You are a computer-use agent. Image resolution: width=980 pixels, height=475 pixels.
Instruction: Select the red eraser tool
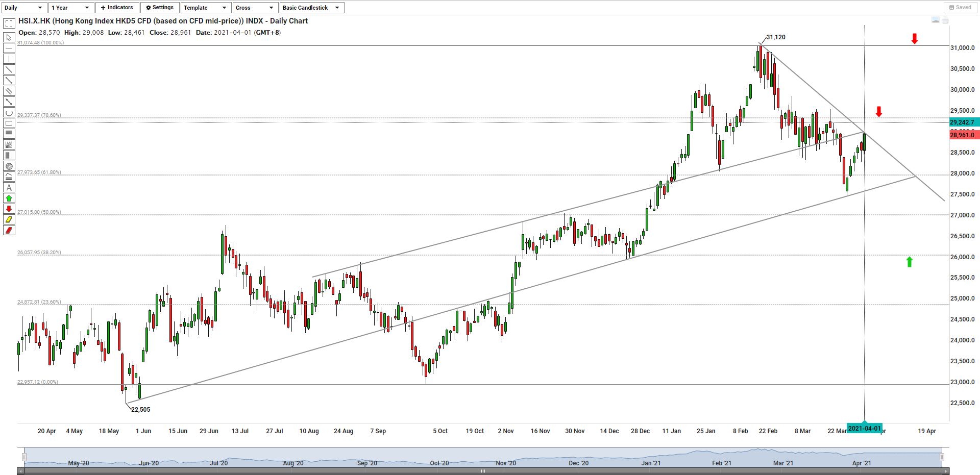pos(9,230)
